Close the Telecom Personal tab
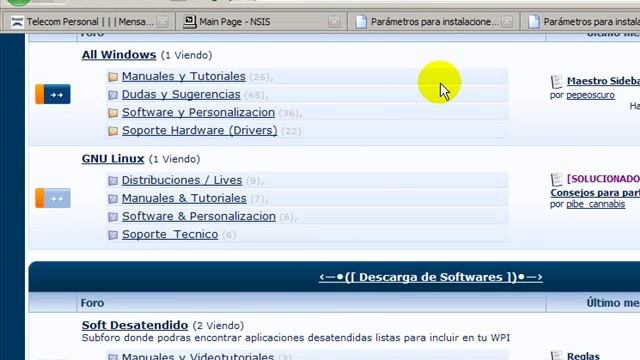 162,22
